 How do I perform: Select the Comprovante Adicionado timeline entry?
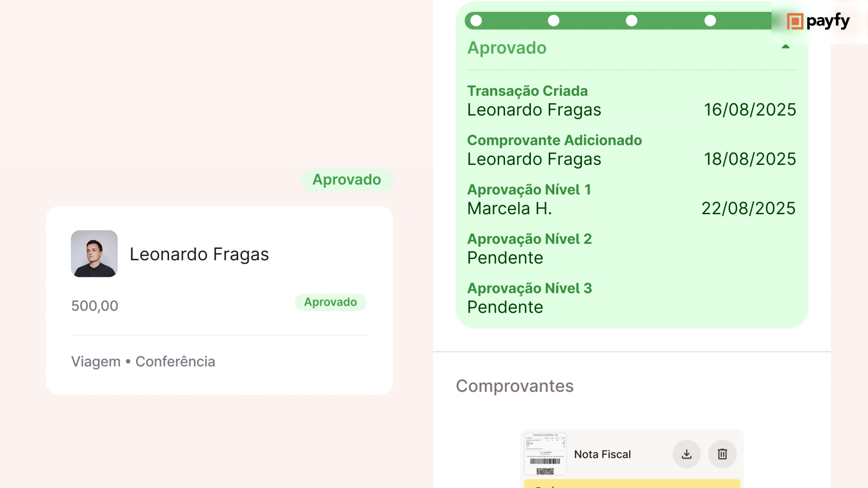(x=554, y=141)
